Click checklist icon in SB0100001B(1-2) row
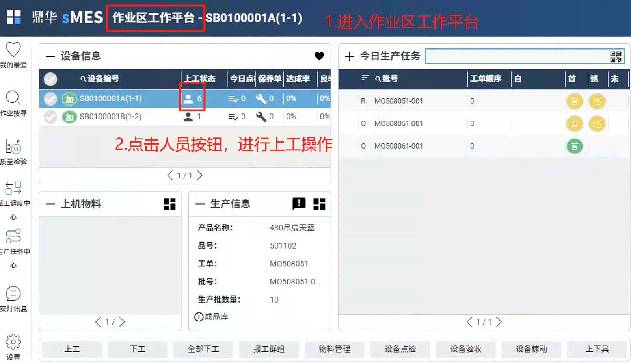631x364 pixels. [x=233, y=117]
